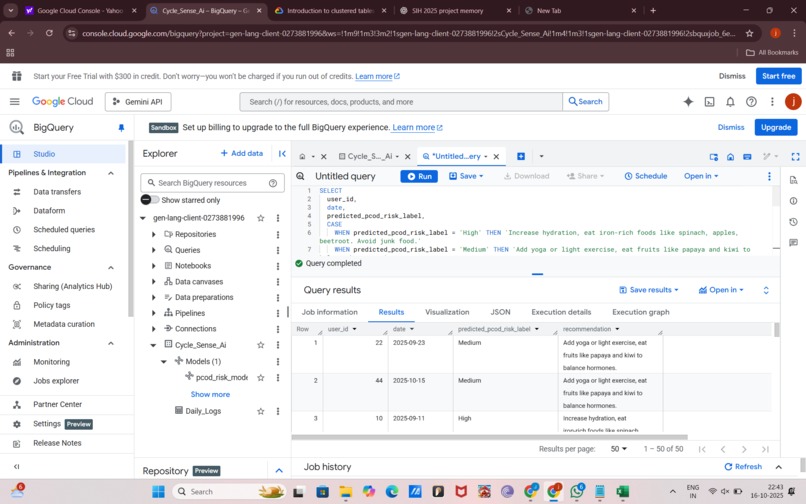Viewport: 806px width, 504px height.
Task: Open Execution graph tab
Action: click(640, 312)
